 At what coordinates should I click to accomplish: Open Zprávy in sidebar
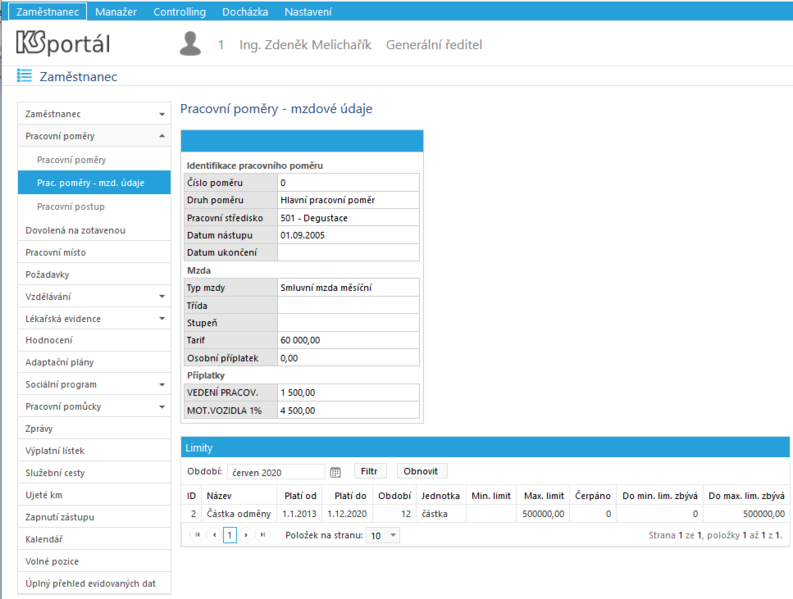coord(95,429)
